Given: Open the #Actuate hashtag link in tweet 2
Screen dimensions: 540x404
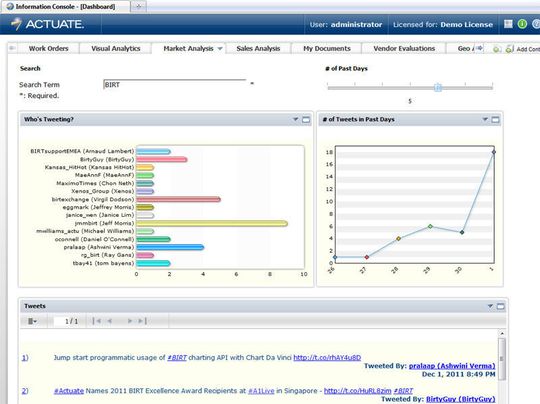Looking at the screenshot, I should click(69, 391).
